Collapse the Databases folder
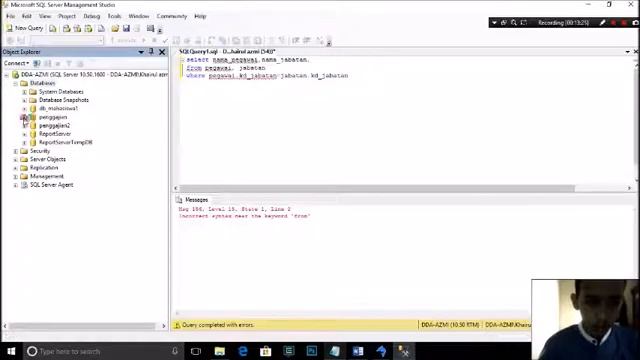 click(16, 83)
